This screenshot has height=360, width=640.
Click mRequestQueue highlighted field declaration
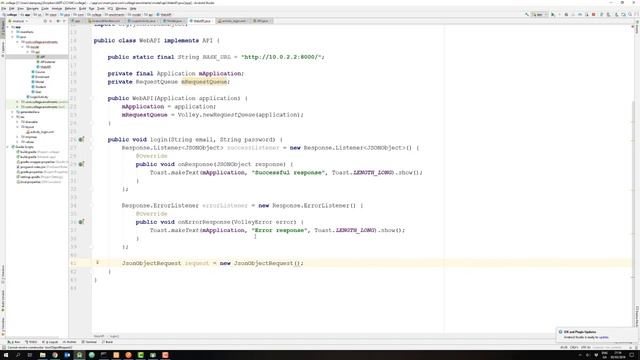click(204, 82)
